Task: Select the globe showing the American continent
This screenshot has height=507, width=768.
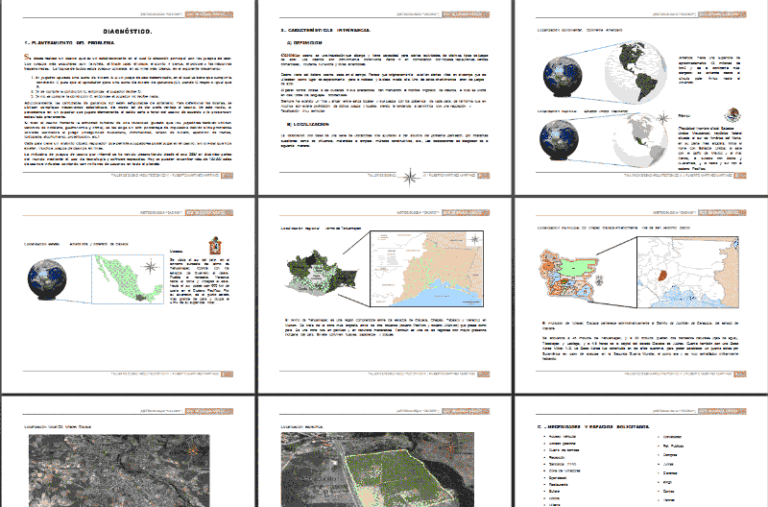Action: (x=636, y=72)
